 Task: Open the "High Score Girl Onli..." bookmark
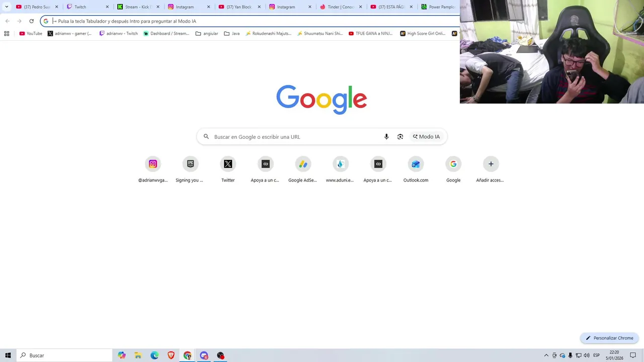click(423, 34)
